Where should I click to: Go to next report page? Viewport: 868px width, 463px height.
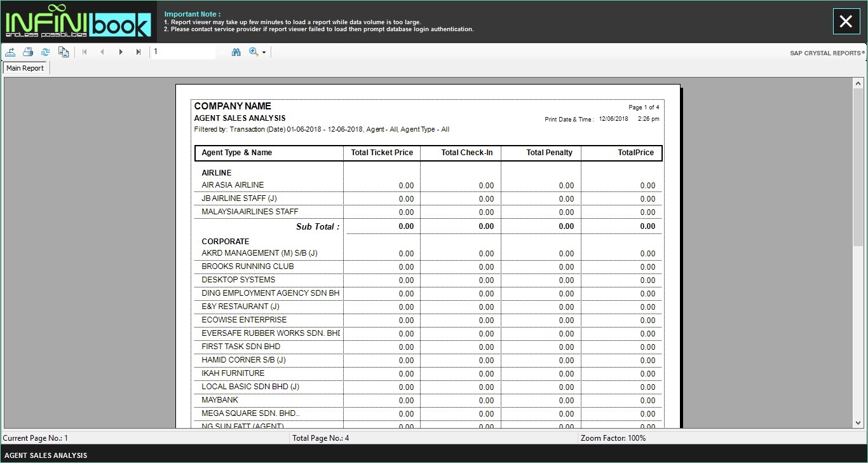[121, 52]
